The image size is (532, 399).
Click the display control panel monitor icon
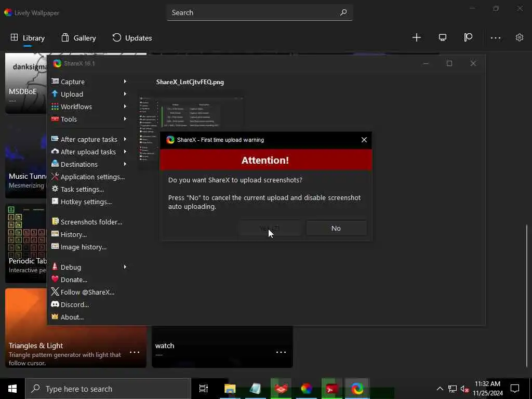click(443, 37)
